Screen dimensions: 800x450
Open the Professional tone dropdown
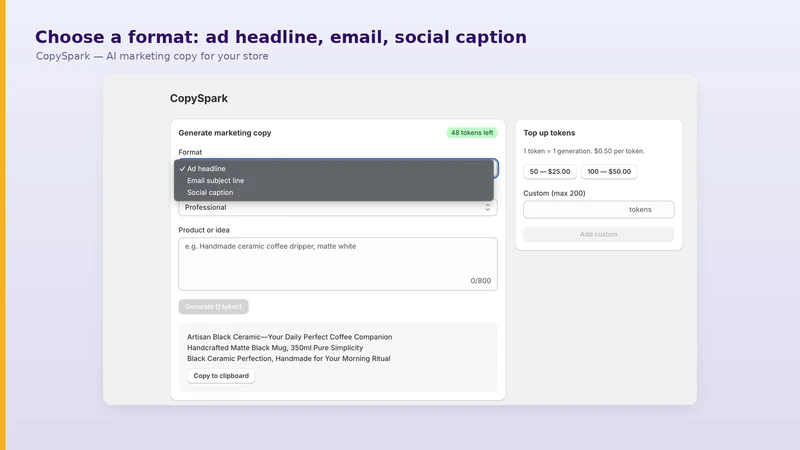338,207
